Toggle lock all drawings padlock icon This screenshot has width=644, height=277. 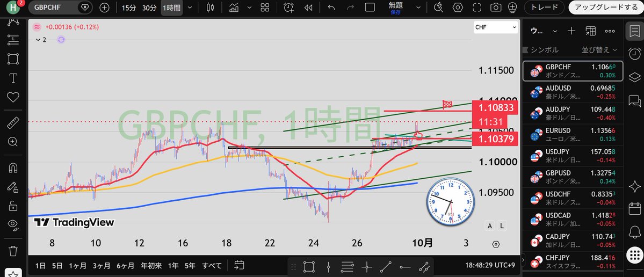point(13,205)
